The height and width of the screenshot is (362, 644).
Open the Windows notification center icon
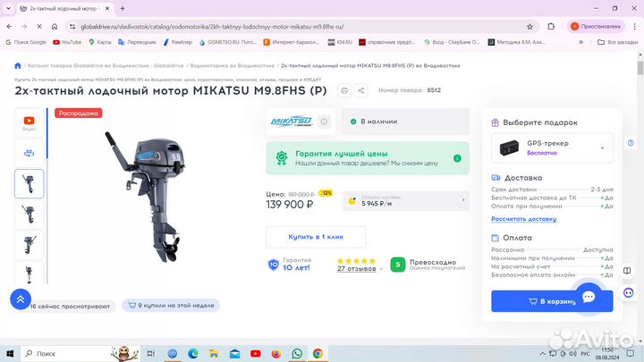point(631,353)
